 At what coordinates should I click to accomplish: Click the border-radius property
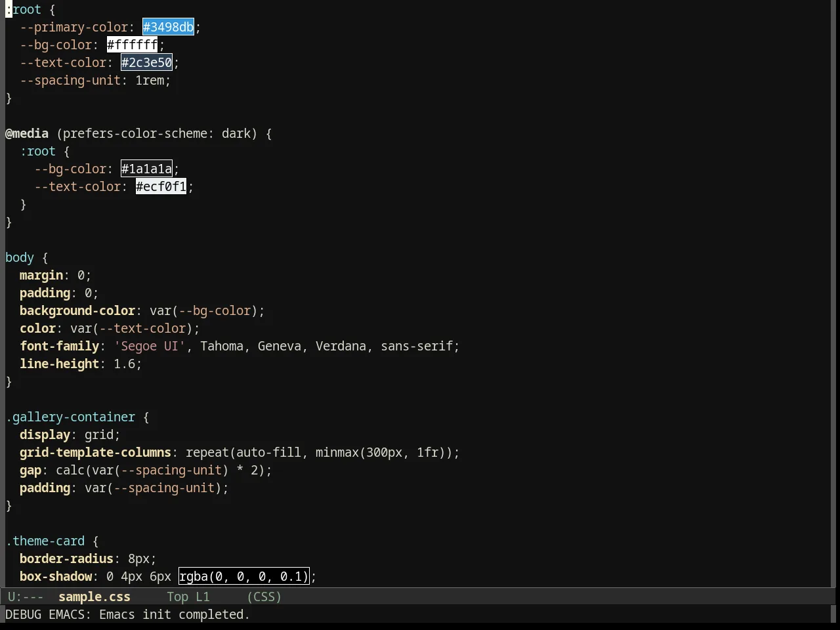click(x=66, y=558)
